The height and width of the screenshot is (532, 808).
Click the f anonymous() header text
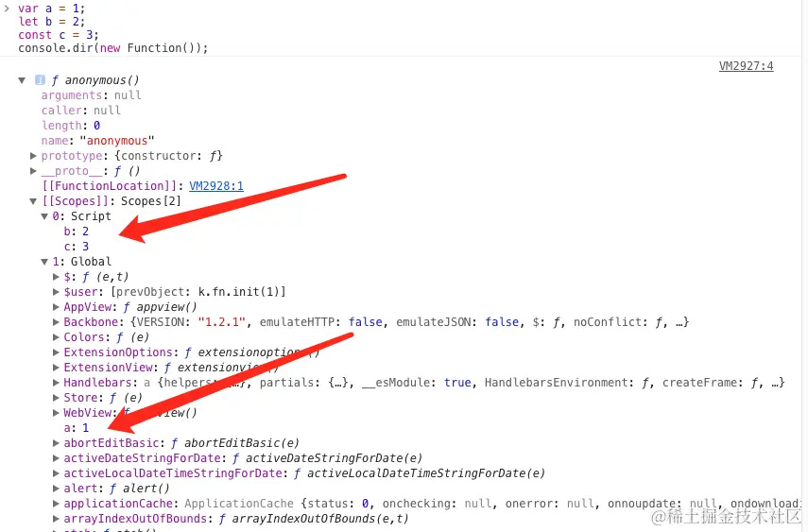point(95,80)
